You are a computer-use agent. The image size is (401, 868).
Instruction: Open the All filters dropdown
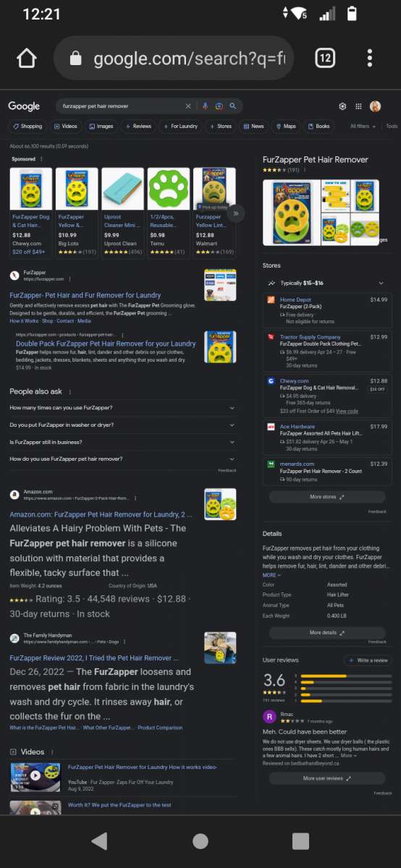(x=363, y=127)
